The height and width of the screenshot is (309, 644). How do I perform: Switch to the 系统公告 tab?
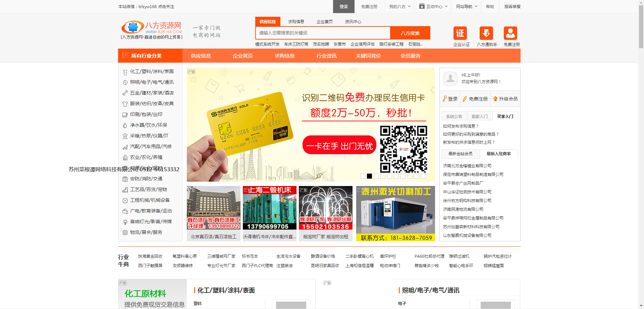tap(454, 116)
